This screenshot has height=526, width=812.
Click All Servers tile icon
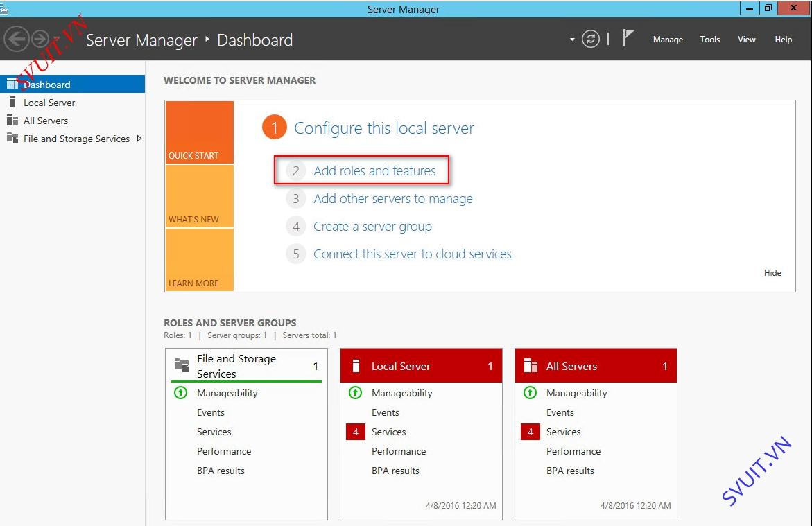(530, 365)
